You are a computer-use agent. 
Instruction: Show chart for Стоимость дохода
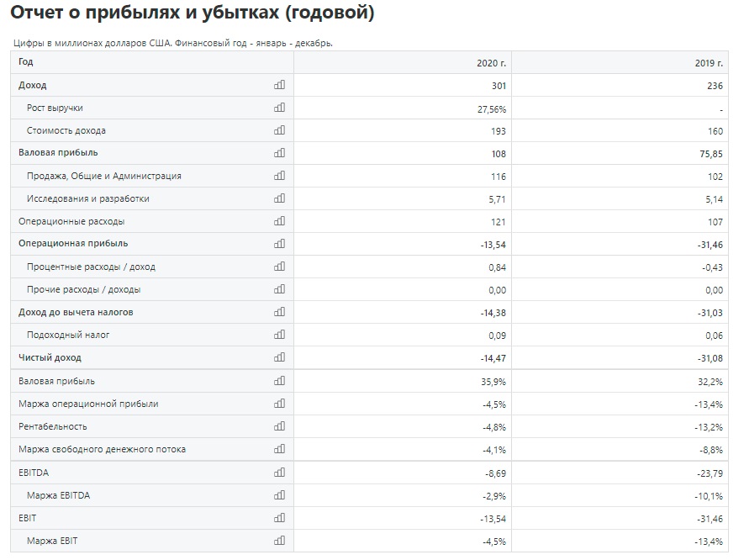(x=279, y=130)
